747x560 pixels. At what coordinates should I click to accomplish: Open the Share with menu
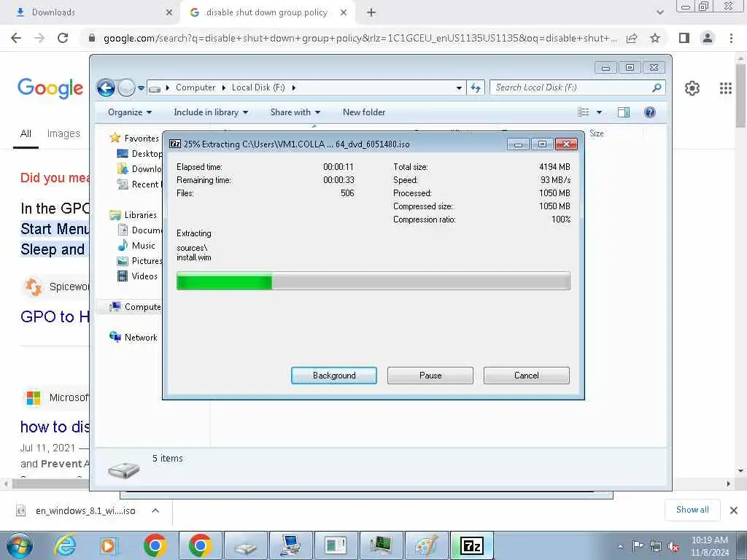[x=295, y=112]
